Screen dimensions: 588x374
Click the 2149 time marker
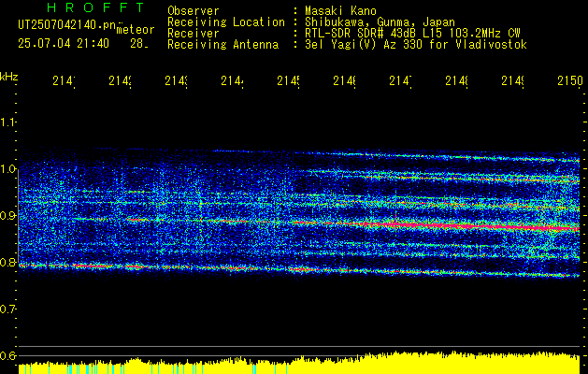(x=512, y=80)
